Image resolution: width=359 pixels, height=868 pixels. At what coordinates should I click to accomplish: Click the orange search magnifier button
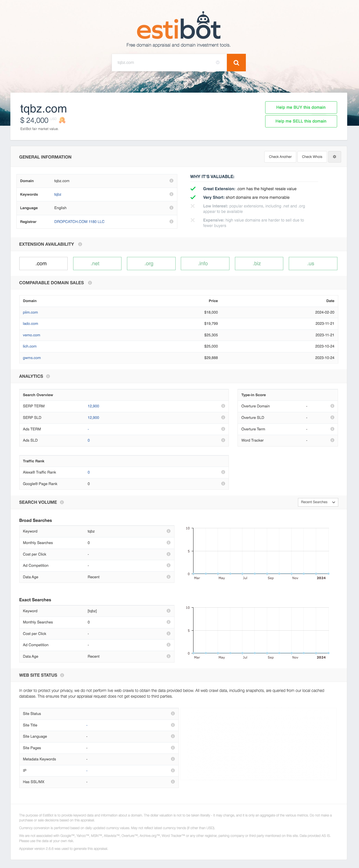pos(236,63)
